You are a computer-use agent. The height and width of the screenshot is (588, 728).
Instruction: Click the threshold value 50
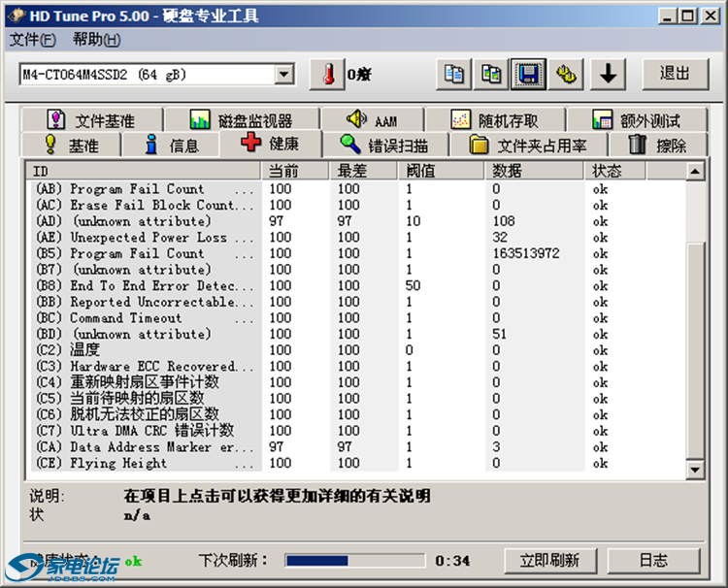[x=413, y=286]
